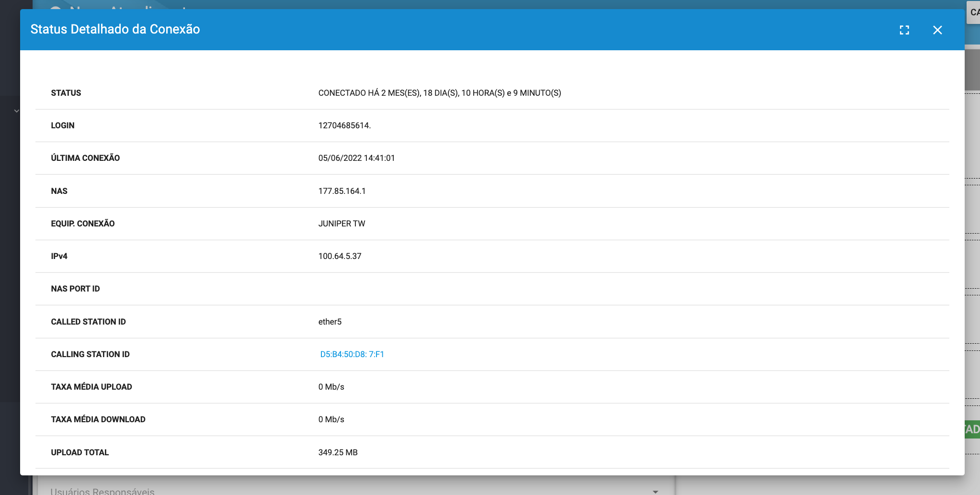Click the UPLOAD TOTAL label
The width and height of the screenshot is (980, 495).
80,452
